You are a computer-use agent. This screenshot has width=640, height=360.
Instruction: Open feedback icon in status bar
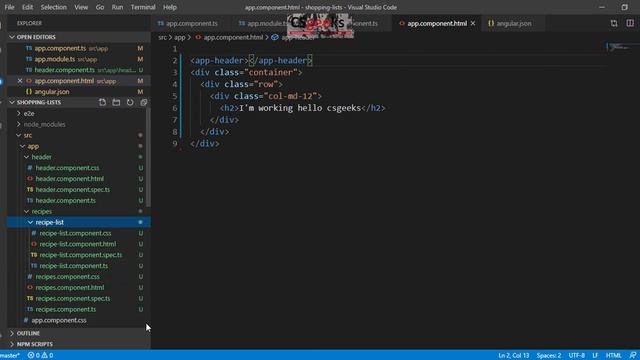[633, 356]
